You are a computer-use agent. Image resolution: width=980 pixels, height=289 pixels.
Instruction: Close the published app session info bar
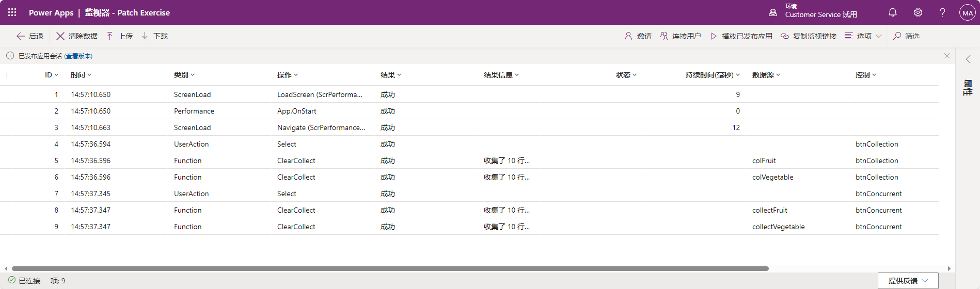947,56
